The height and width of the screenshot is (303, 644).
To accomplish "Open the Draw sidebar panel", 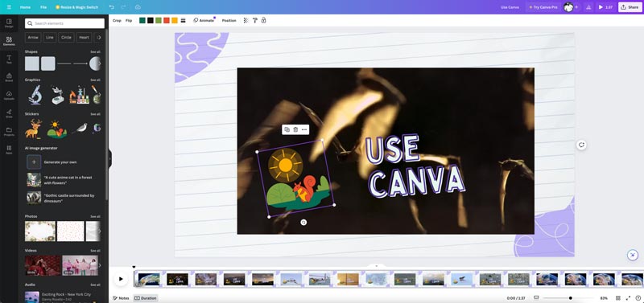I will [x=9, y=113].
